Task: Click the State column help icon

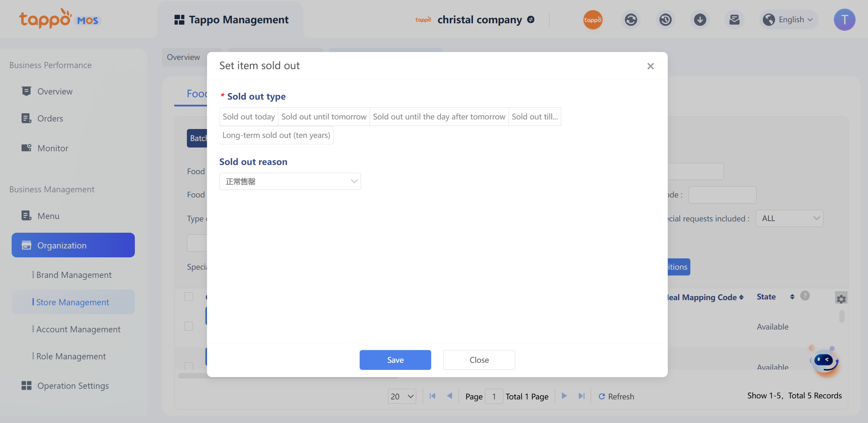Action: tap(805, 296)
